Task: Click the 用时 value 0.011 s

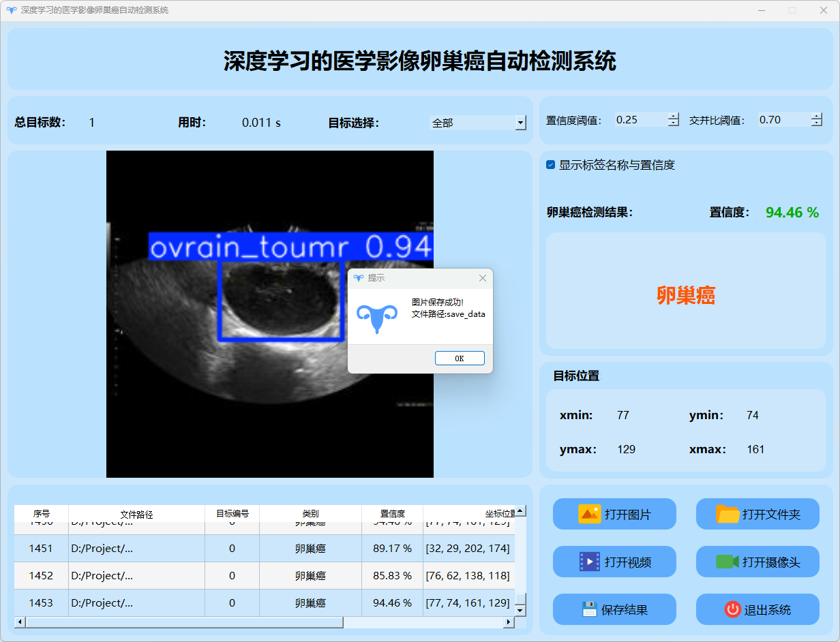Action: pyautogui.click(x=261, y=123)
